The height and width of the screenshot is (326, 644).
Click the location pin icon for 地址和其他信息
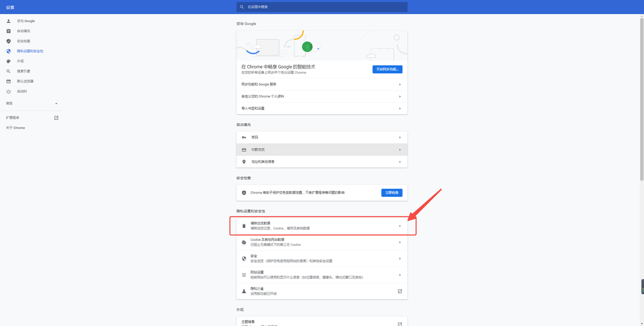(244, 162)
